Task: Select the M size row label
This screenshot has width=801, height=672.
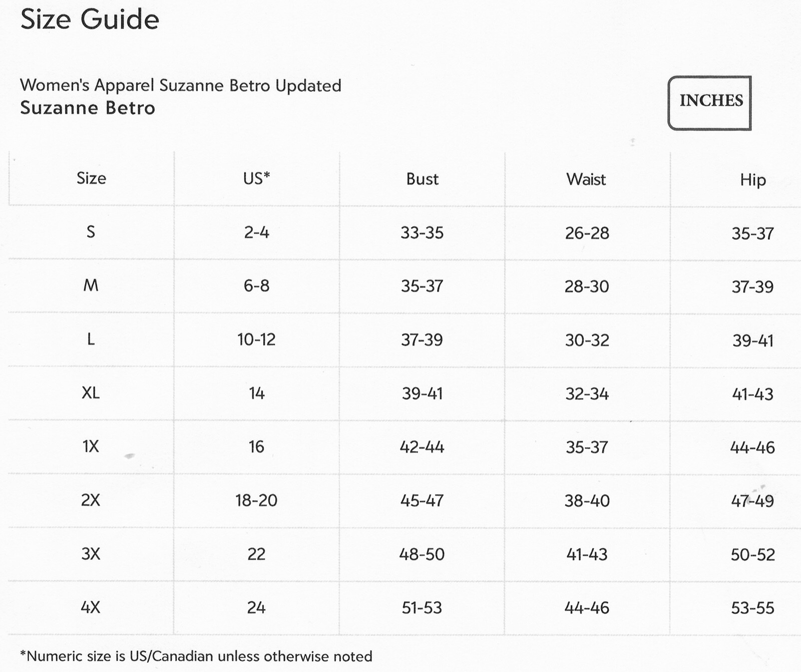Action: 91,285
